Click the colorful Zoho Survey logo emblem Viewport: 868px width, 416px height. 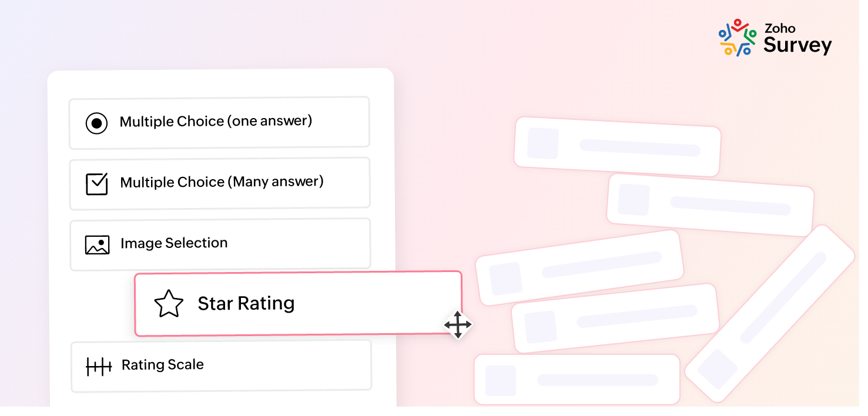[x=737, y=38]
